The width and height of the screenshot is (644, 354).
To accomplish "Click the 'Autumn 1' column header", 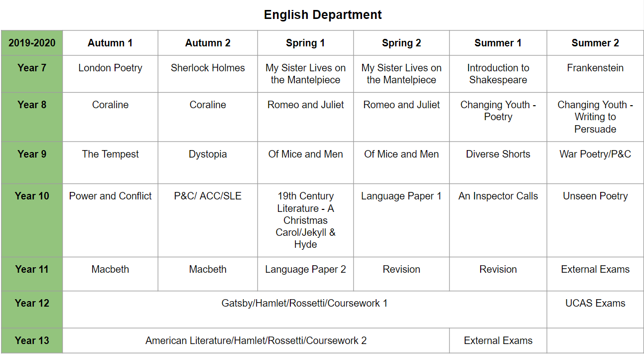I will [110, 43].
